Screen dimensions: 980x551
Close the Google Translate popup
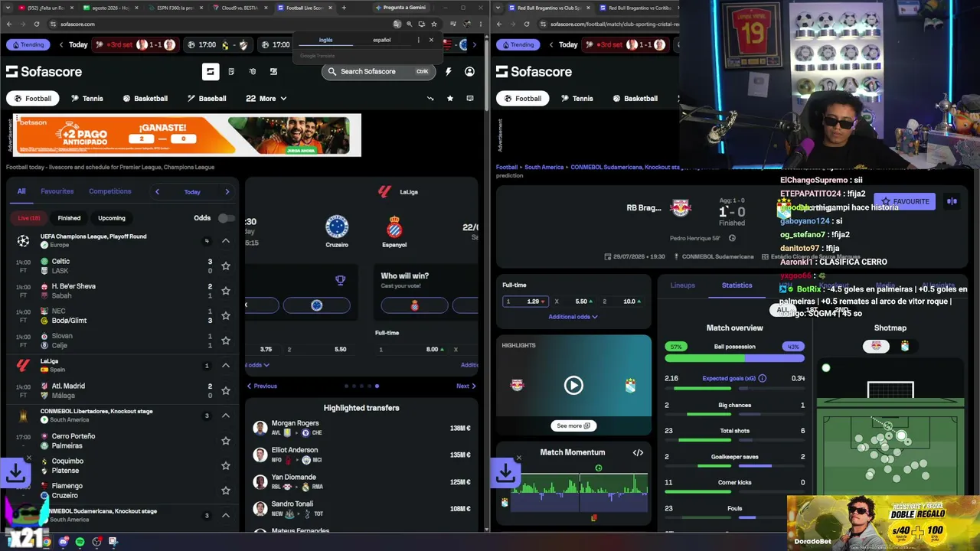[x=431, y=40]
